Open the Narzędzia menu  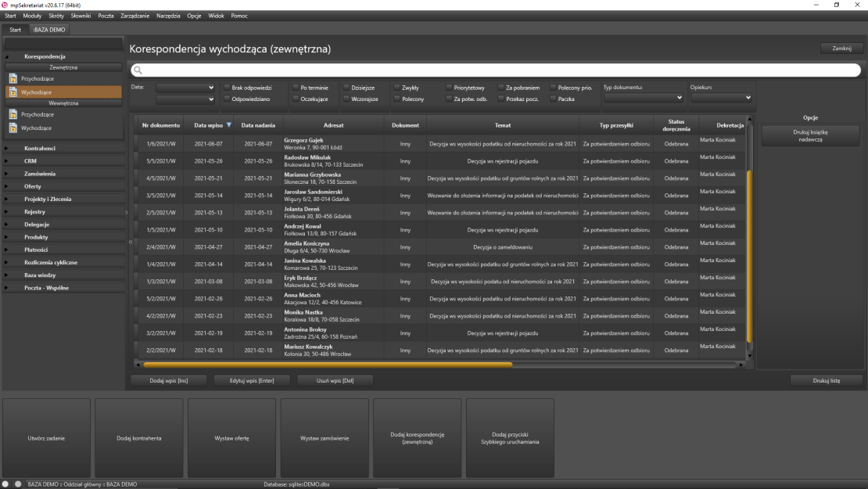point(168,16)
